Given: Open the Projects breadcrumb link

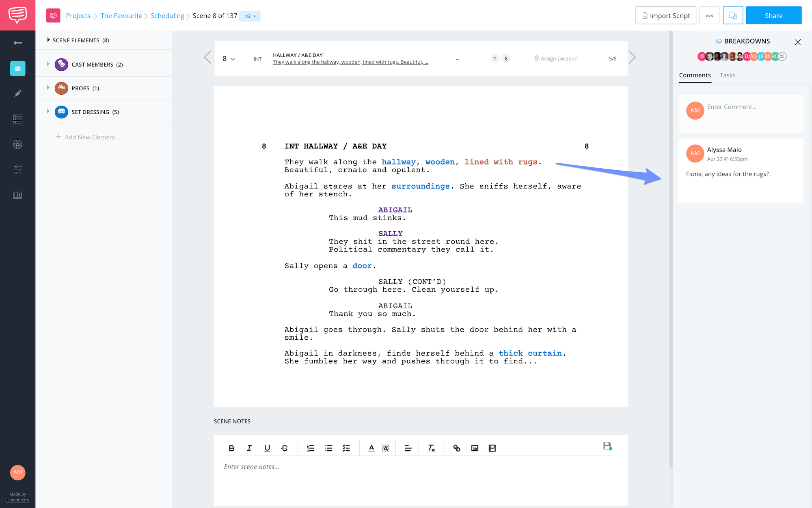Looking at the screenshot, I should (x=78, y=15).
